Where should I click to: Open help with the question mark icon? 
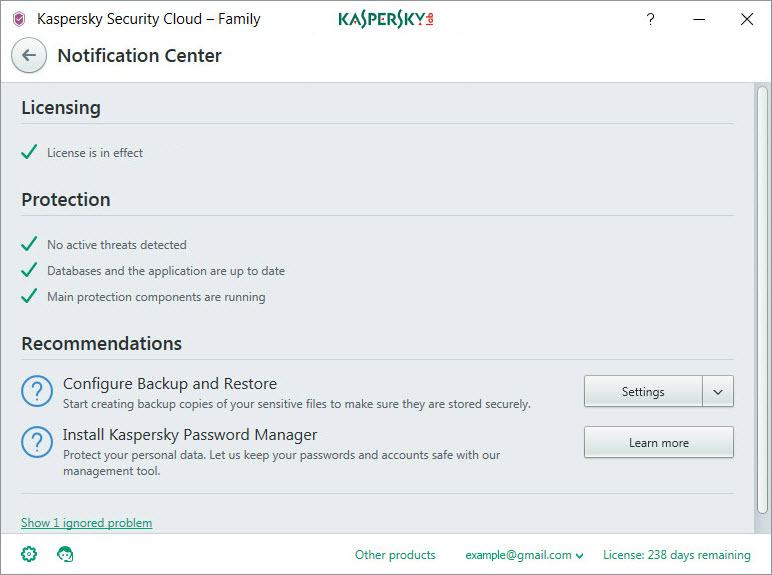(650, 19)
